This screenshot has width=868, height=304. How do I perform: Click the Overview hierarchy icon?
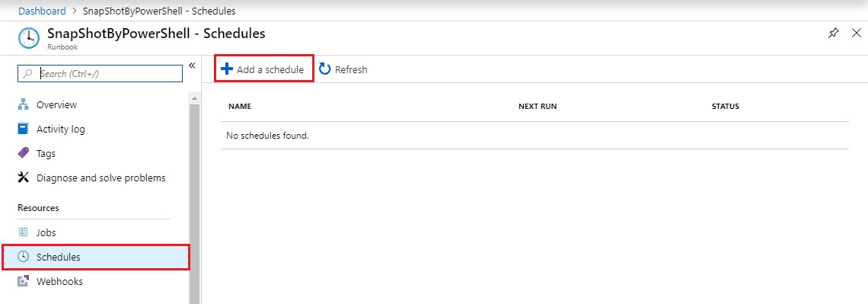click(24, 104)
